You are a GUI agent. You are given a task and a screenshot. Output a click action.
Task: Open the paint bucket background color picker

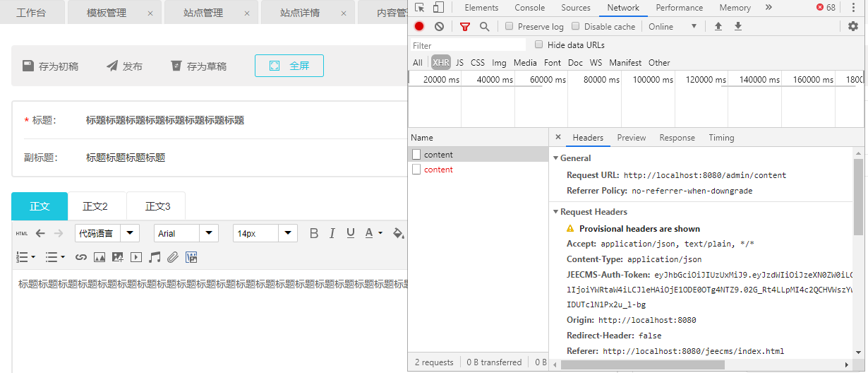tap(398, 233)
